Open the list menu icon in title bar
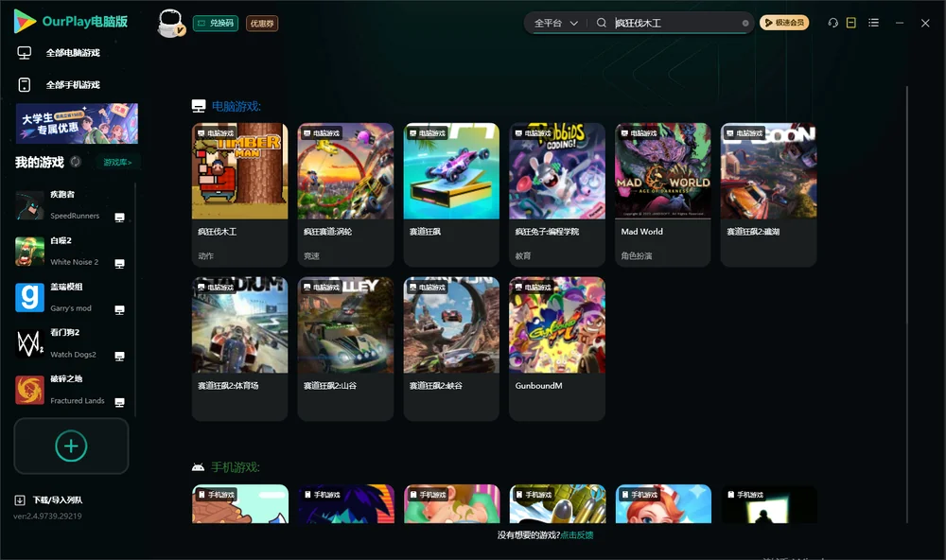Screen dimensions: 946x560 click(873, 23)
